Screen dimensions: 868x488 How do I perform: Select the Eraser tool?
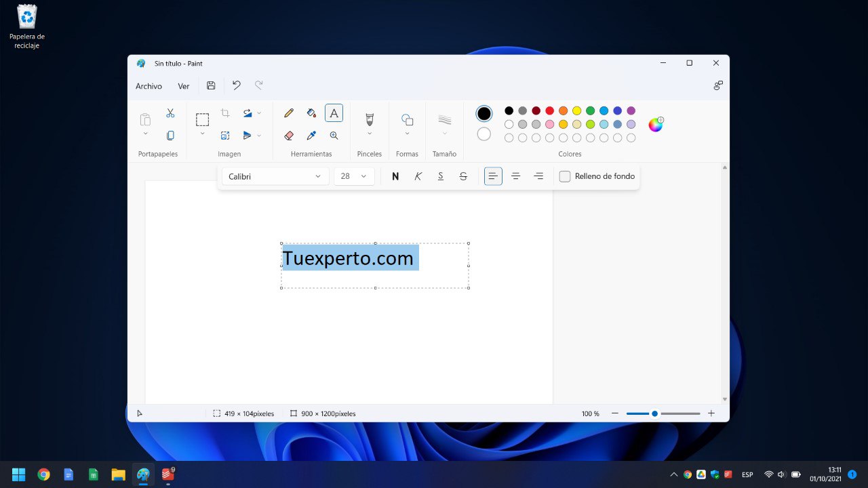(288, 135)
